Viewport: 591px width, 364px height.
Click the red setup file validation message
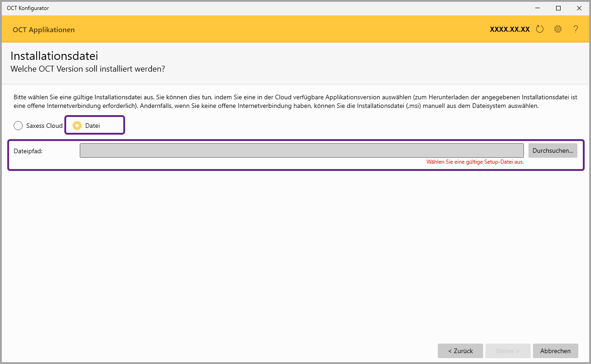point(475,162)
